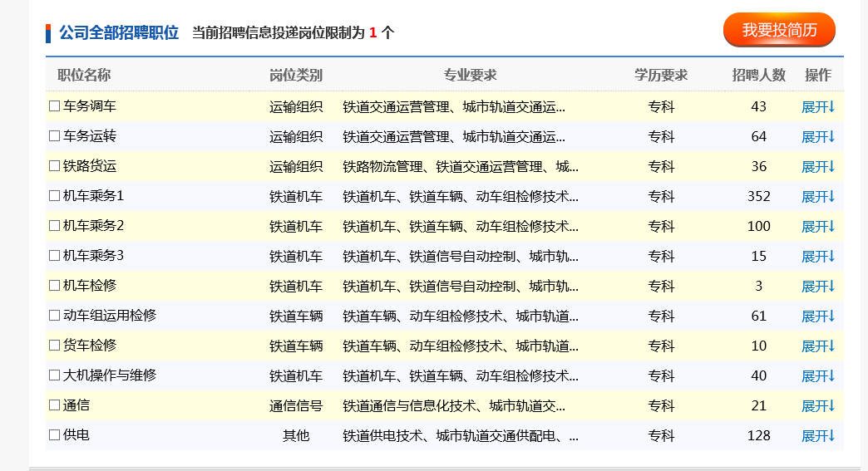This screenshot has width=868, height=471.
Task: Expand the 机车乘务1 row with 展开
Action: [x=817, y=197]
